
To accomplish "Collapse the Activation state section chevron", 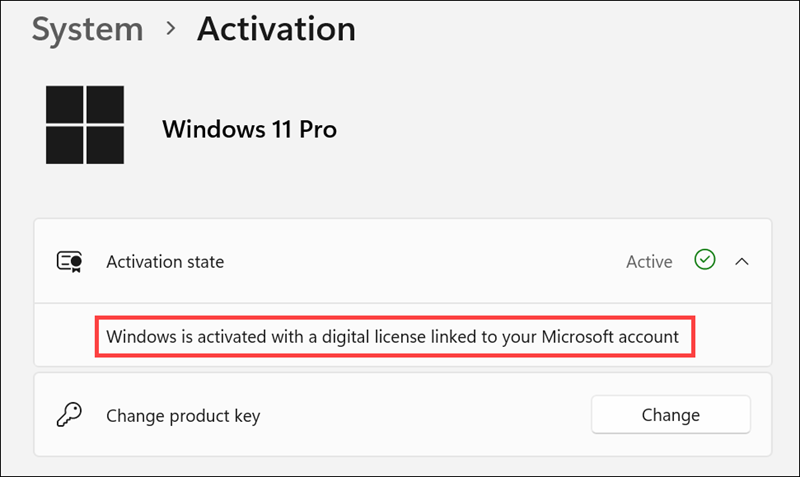I will 742,262.
